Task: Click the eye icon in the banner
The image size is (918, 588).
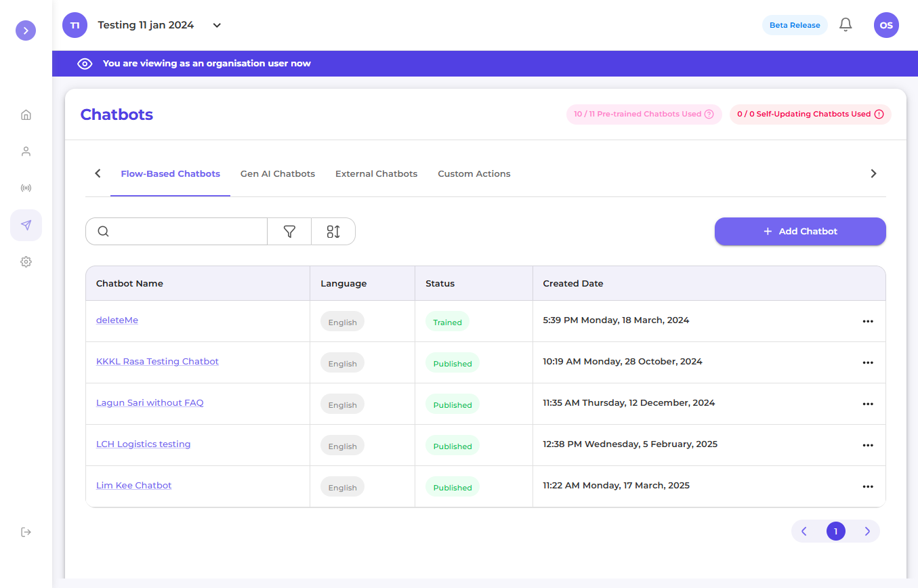Action: click(x=85, y=64)
